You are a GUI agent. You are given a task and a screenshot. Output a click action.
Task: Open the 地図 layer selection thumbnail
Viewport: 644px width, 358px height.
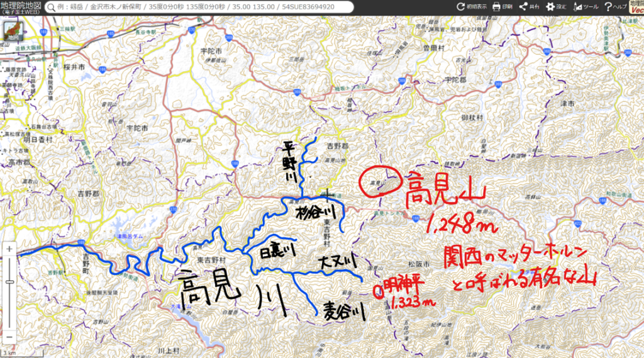[x=13, y=30]
